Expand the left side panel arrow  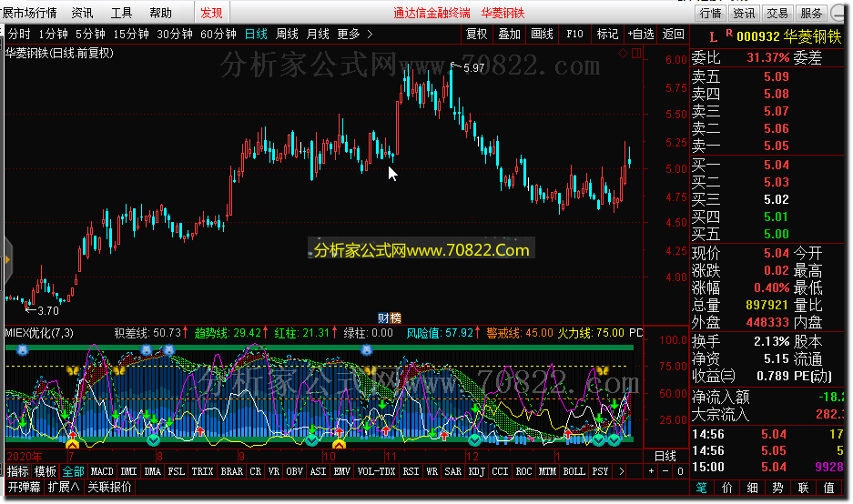[x=7, y=260]
